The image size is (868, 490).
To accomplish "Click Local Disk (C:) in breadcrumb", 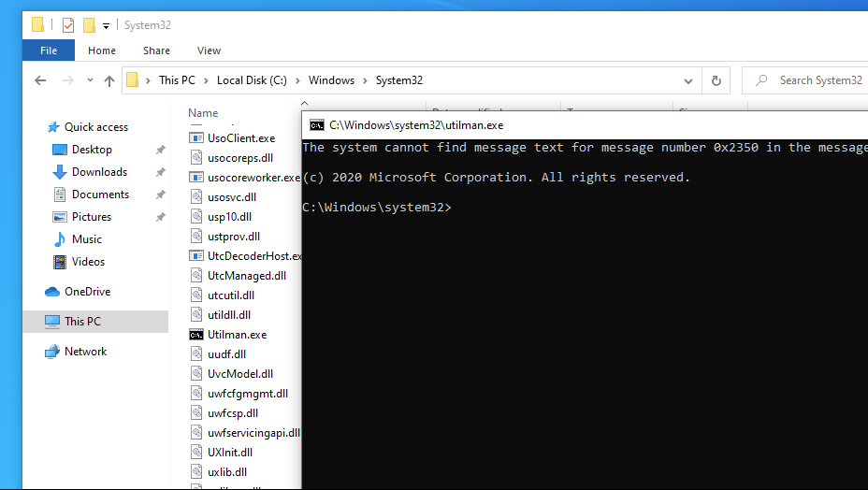I will click(x=252, y=80).
